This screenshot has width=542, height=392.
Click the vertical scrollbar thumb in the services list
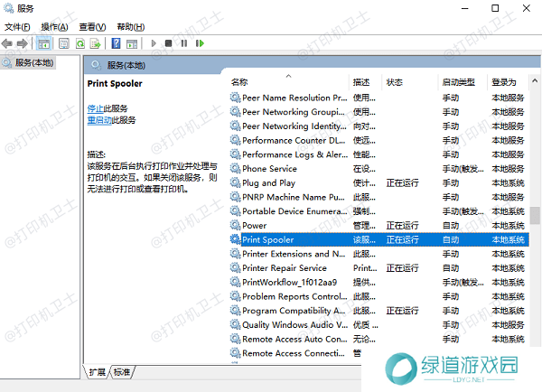[x=535, y=215]
